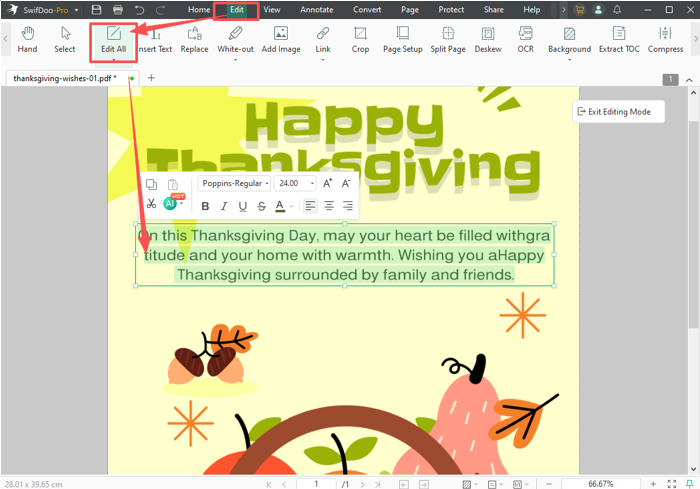The image size is (700, 489).
Task: Zoom in with the plus button
Action: (653, 484)
